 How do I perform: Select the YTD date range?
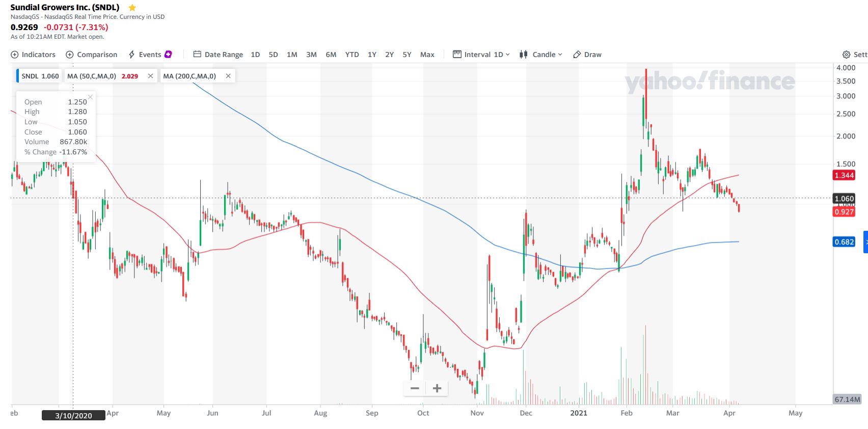click(352, 55)
